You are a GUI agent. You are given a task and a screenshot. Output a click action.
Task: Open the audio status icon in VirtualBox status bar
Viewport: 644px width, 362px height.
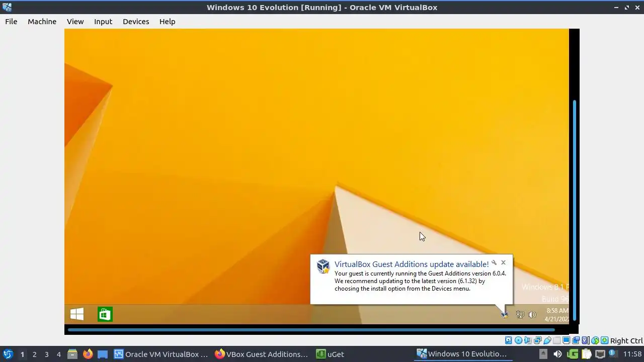(528, 340)
